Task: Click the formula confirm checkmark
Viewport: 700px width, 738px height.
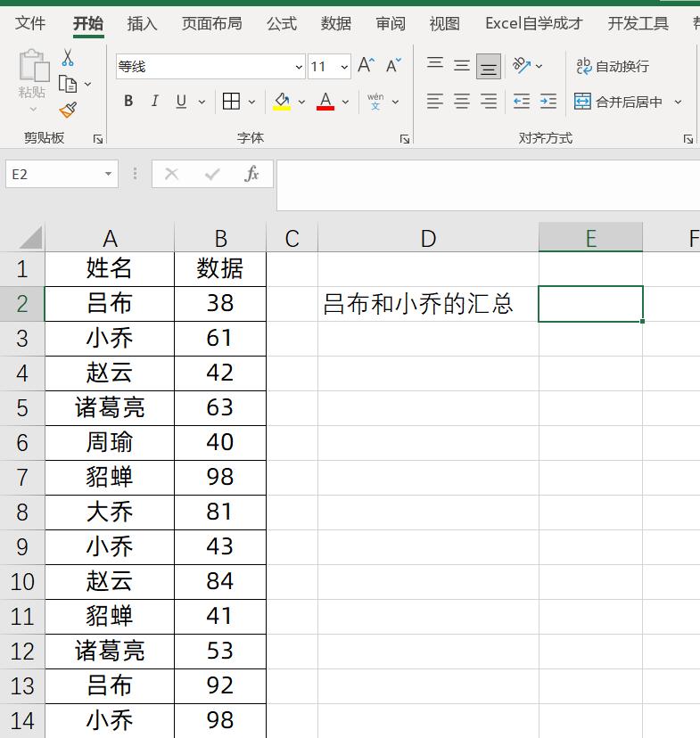Action: pyautogui.click(x=212, y=174)
